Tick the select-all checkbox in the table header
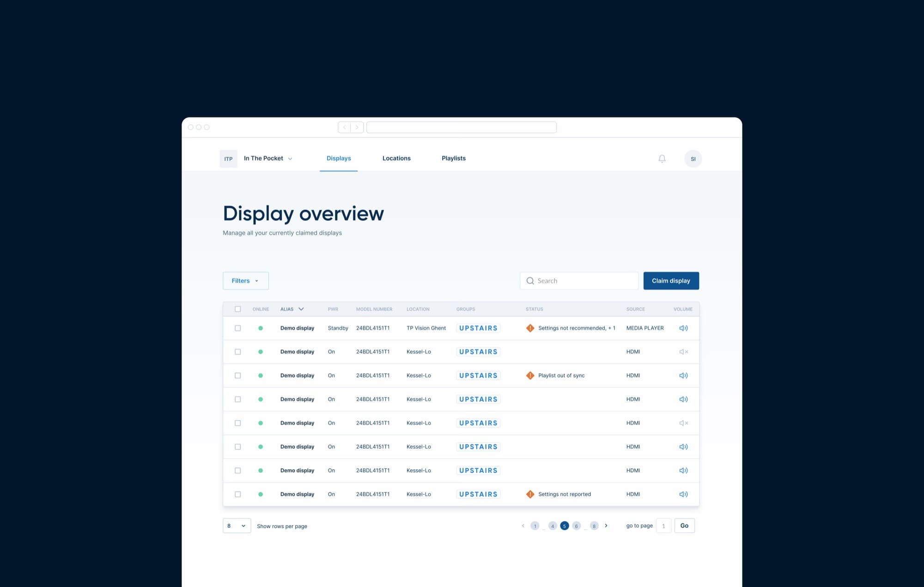 (237, 309)
